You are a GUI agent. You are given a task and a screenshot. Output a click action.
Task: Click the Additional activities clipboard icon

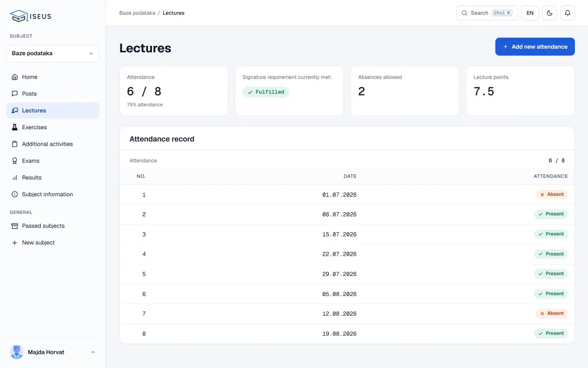(15, 144)
